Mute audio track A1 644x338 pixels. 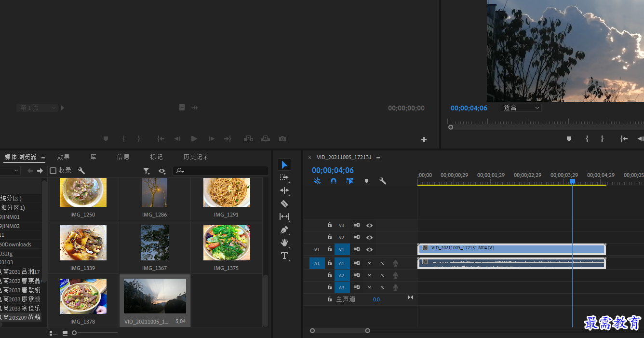369,263
